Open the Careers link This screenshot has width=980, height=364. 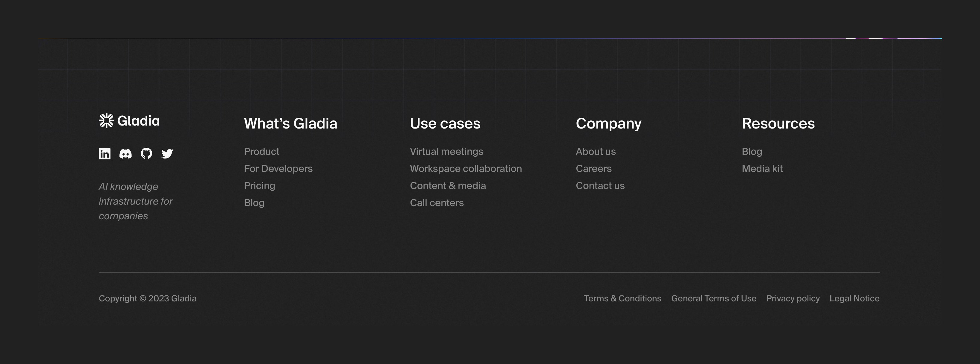[x=593, y=169]
